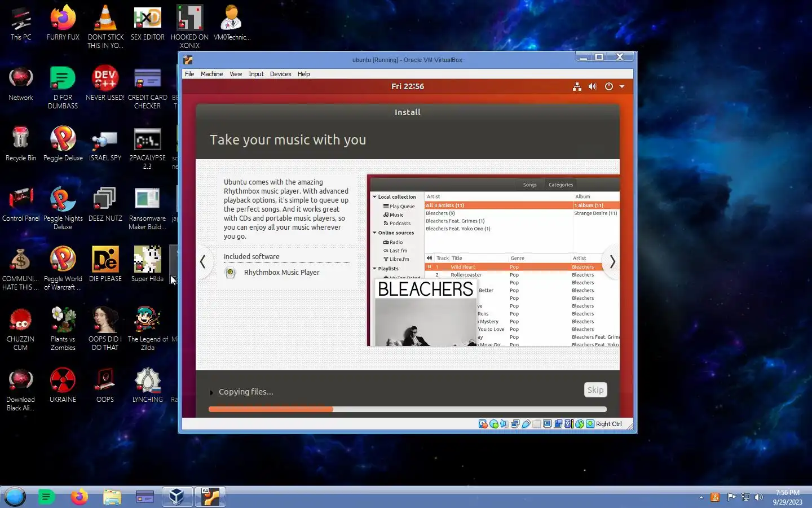Viewport: 812px width, 508px height.
Task: Click the network adapter indicator in VirtualBox status bar
Action: (x=515, y=424)
